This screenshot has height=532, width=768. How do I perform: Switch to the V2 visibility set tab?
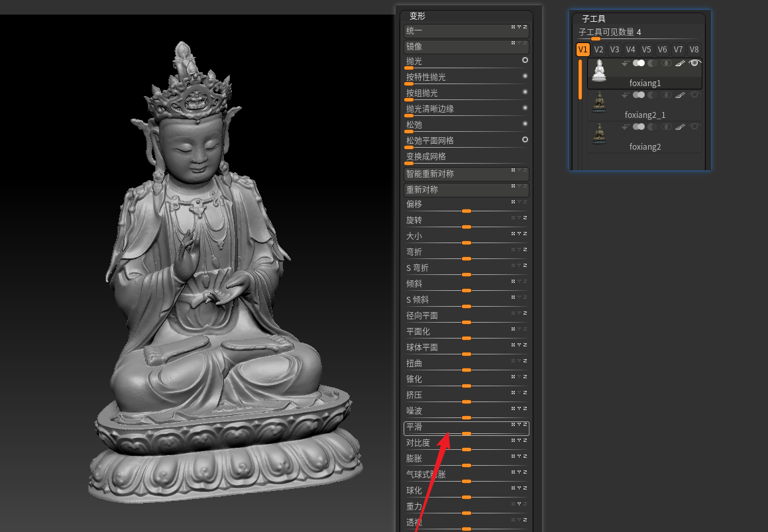598,50
